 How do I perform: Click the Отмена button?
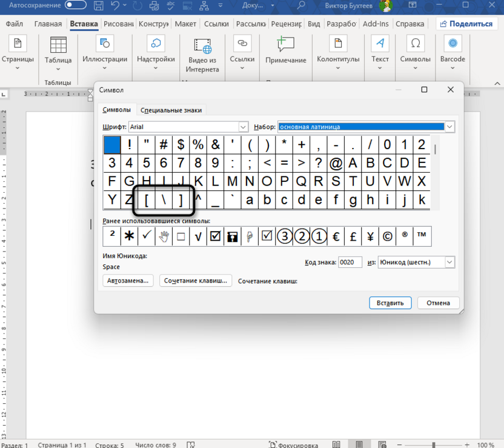438,303
